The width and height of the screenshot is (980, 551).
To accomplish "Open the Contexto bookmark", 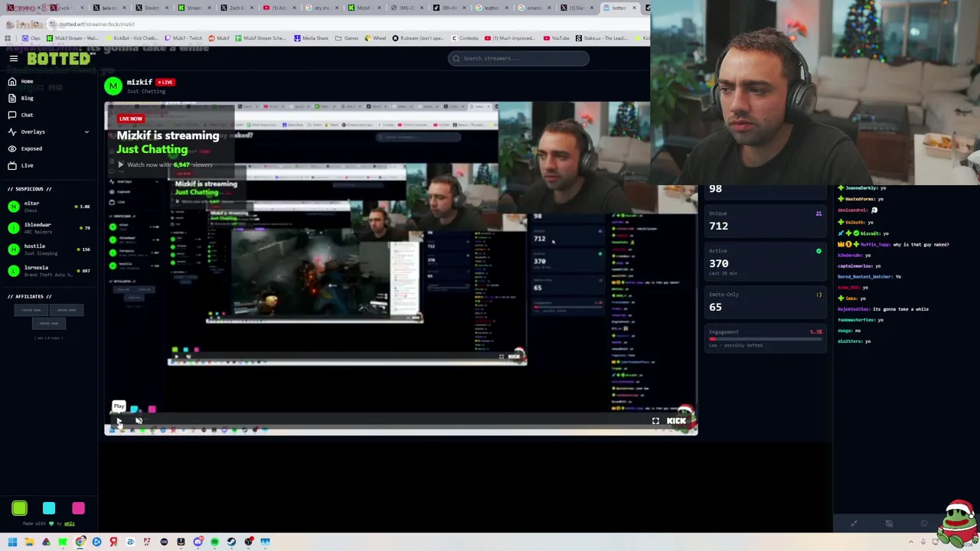I will (465, 38).
